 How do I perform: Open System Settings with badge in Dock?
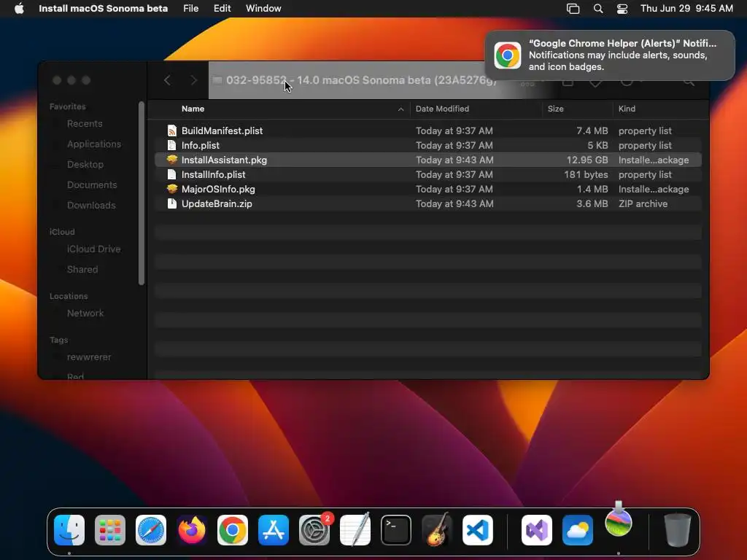pos(314,529)
